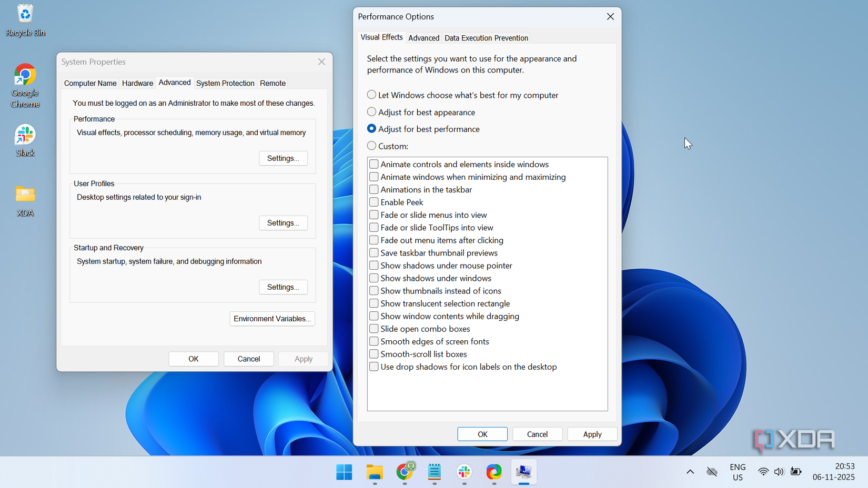Check Smooth edges of screen fonts
Viewport: 868px width, 488px height.
click(374, 341)
